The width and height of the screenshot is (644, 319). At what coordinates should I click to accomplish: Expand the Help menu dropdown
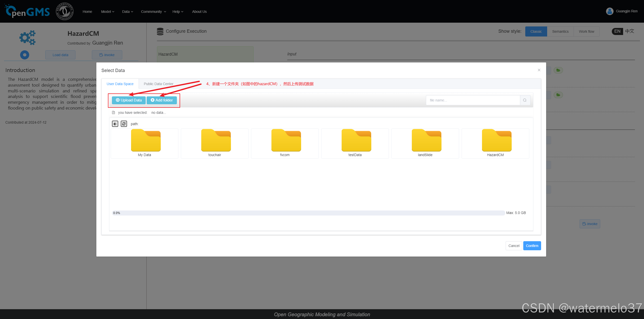[178, 12]
